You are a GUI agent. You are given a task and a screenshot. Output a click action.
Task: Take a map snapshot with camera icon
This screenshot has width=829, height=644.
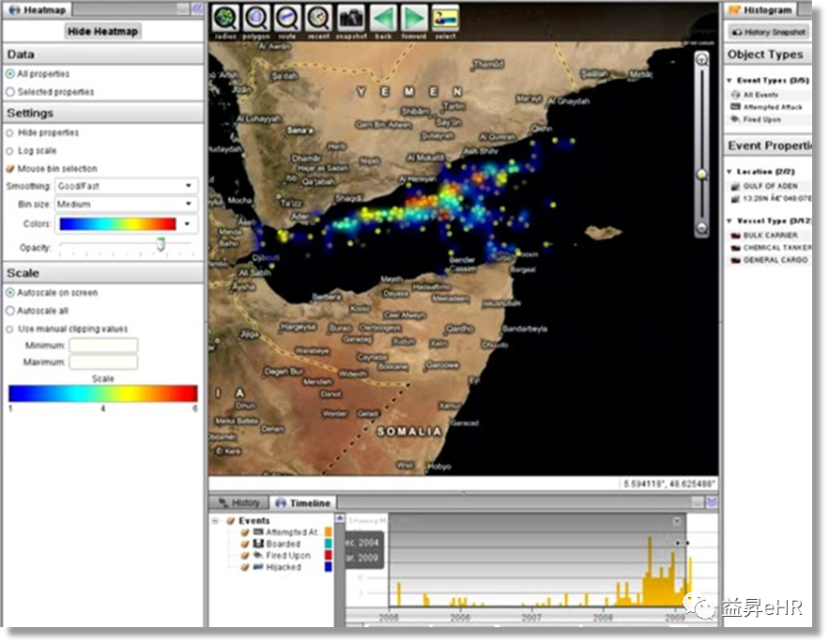click(351, 19)
